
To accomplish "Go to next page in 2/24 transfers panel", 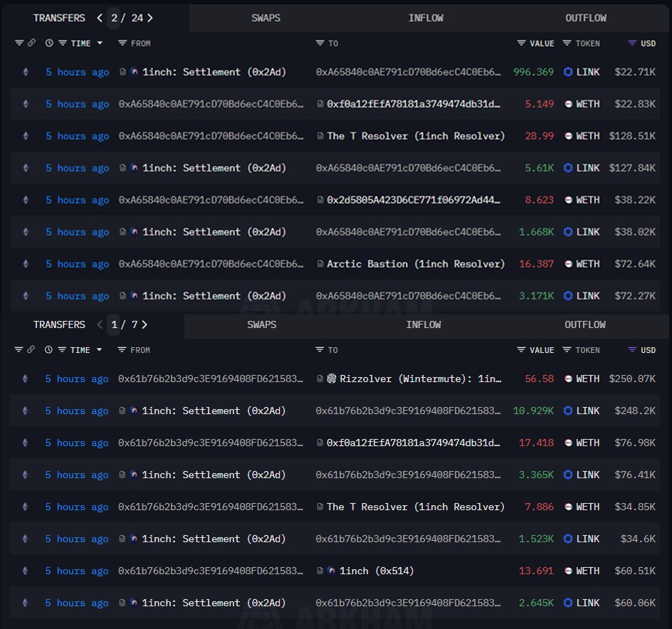I will tap(150, 18).
